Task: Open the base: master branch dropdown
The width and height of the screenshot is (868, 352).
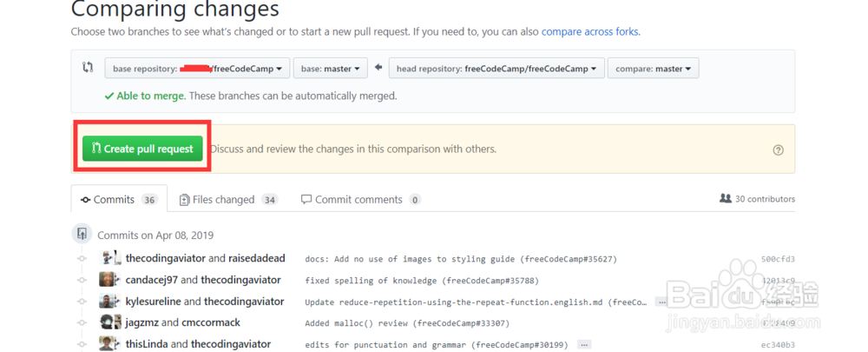Action: click(330, 68)
